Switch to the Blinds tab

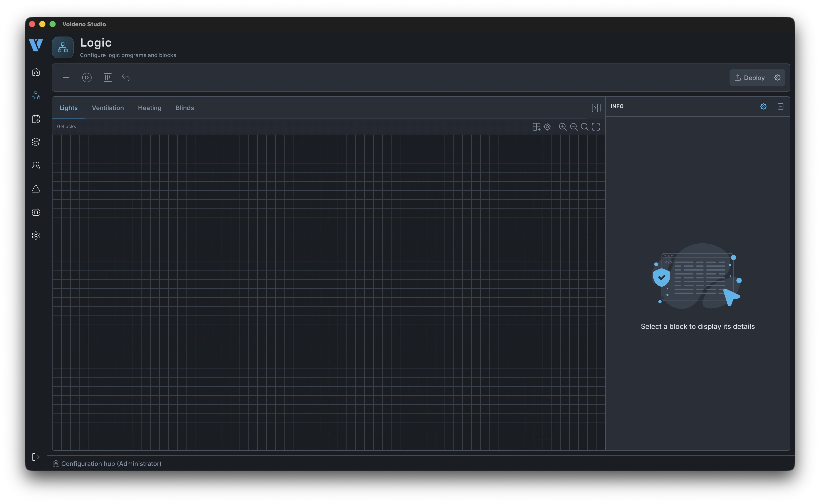pos(185,108)
